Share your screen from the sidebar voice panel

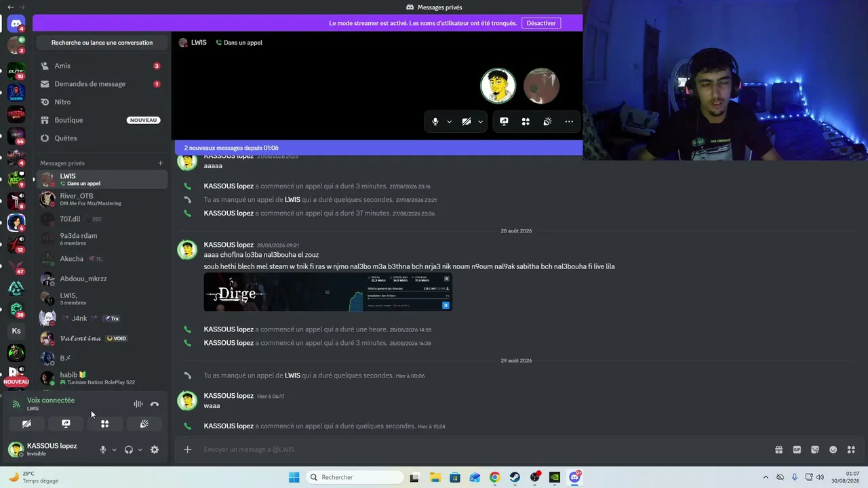point(66,424)
